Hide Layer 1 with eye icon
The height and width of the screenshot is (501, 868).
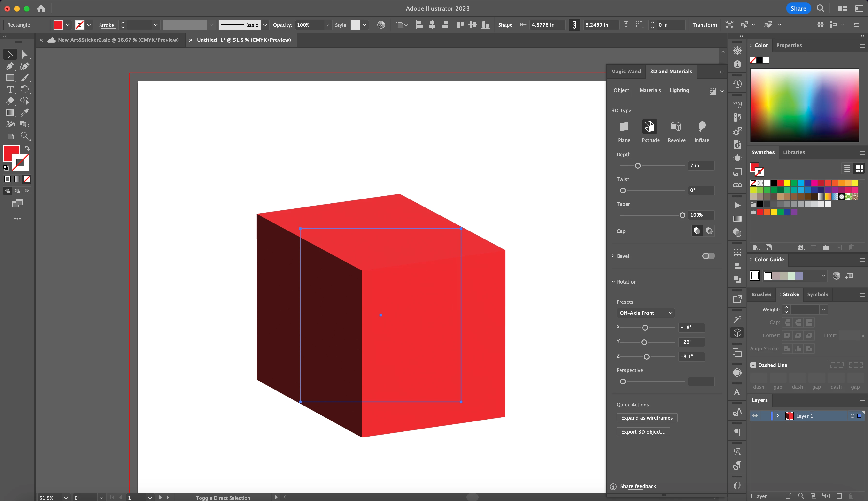[x=755, y=416]
